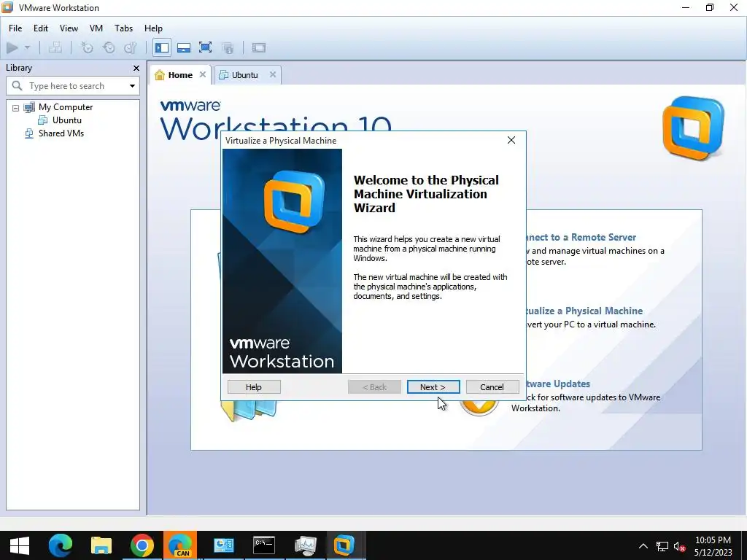747x560 pixels.
Task: Click Connect to a Remote Server link
Action: [x=581, y=237]
